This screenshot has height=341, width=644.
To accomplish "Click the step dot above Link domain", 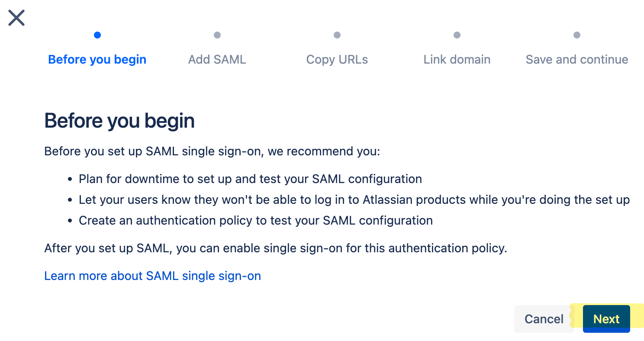I will (457, 35).
